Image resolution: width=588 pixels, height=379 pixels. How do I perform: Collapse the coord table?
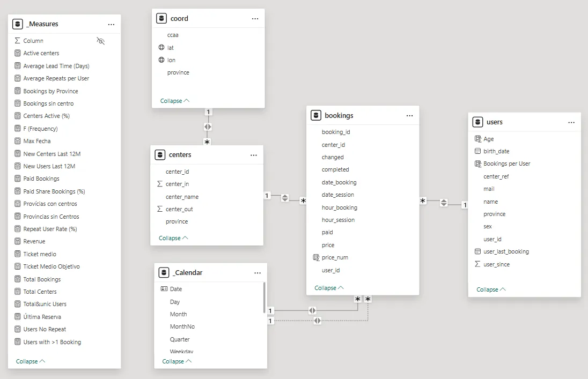(175, 101)
